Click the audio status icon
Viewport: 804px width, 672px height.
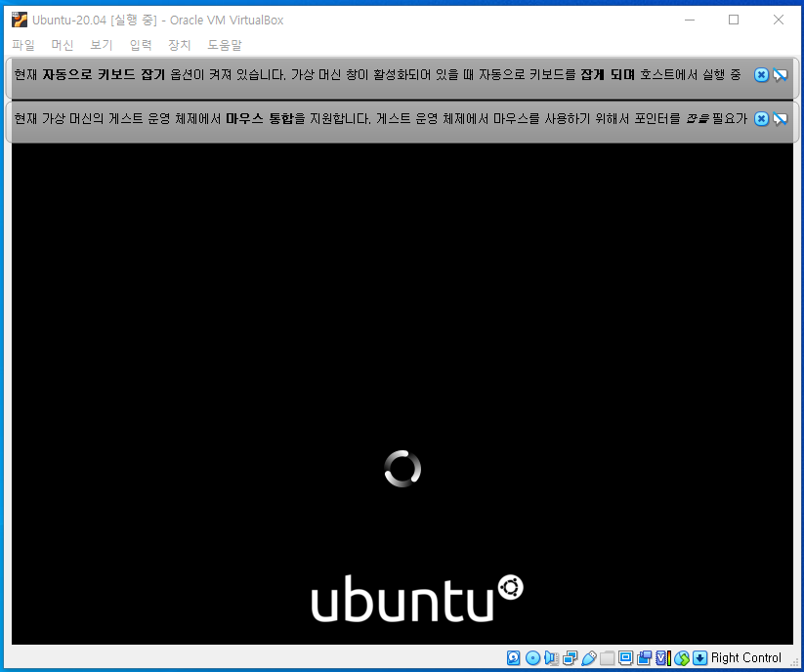551,657
